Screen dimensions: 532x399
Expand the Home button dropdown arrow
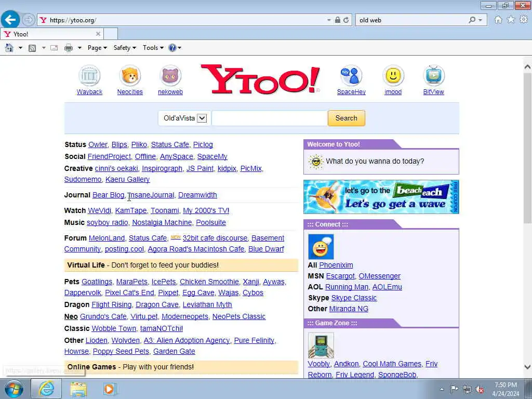(x=20, y=48)
